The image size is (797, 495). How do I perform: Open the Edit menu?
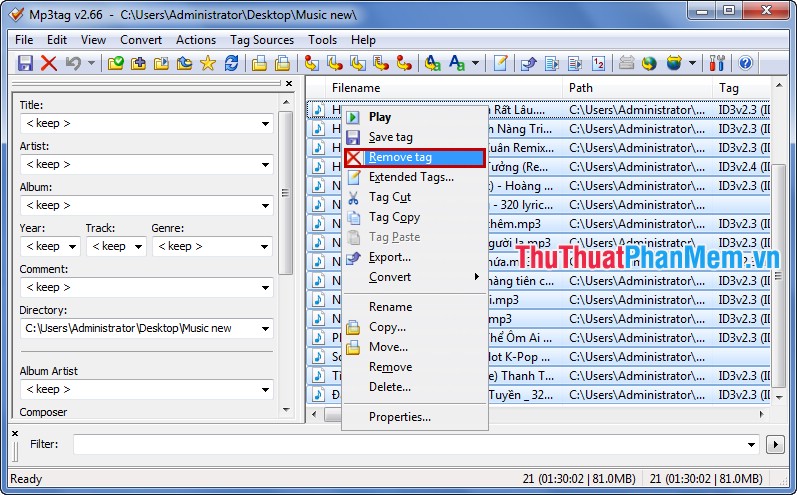coord(57,40)
